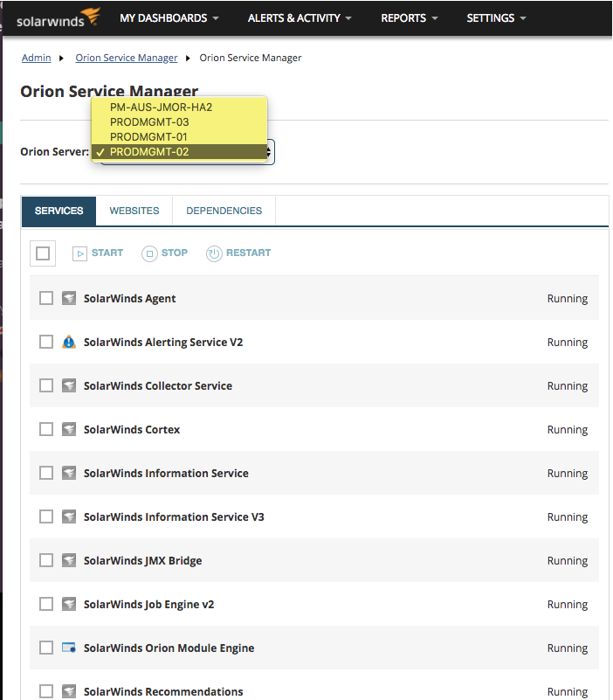Open the Alerts & Activity dropdown menu

coord(300,18)
